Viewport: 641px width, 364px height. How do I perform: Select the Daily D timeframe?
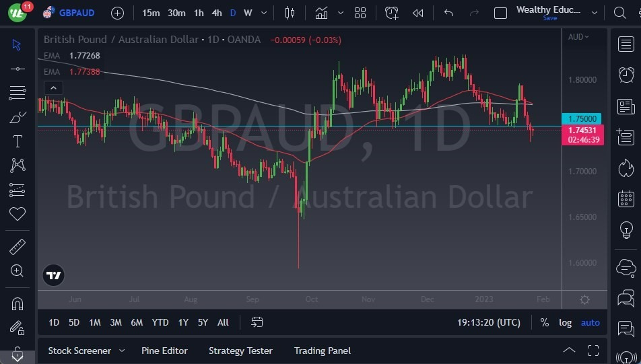point(233,13)
